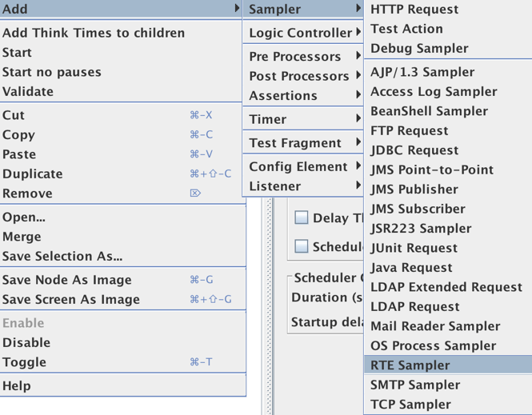Add a Mail Reader Sampler
This screenshot has height=415, width=532.
(448, 326)
